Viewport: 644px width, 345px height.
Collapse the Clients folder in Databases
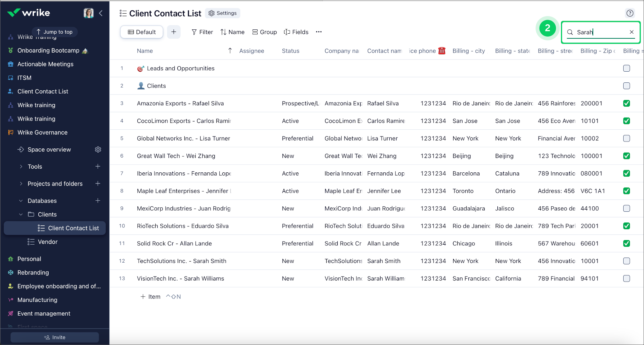coord(20,214)
